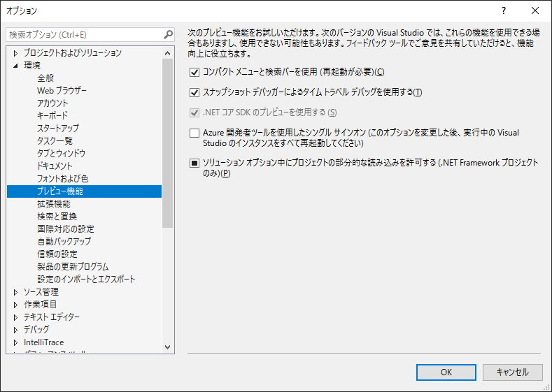The width and height of the screenshot is (552, 392).
Task: Expand プロジェクトおよびソリューション node
Action: (x=15, y=53)
